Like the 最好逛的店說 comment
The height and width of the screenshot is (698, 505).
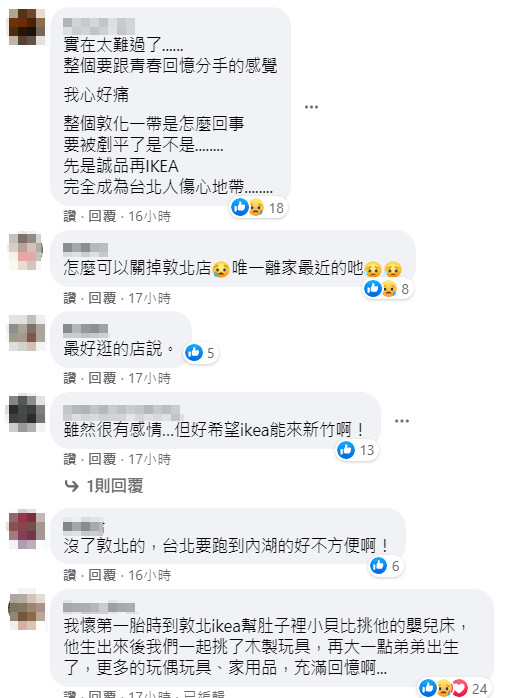click(70, 378)
